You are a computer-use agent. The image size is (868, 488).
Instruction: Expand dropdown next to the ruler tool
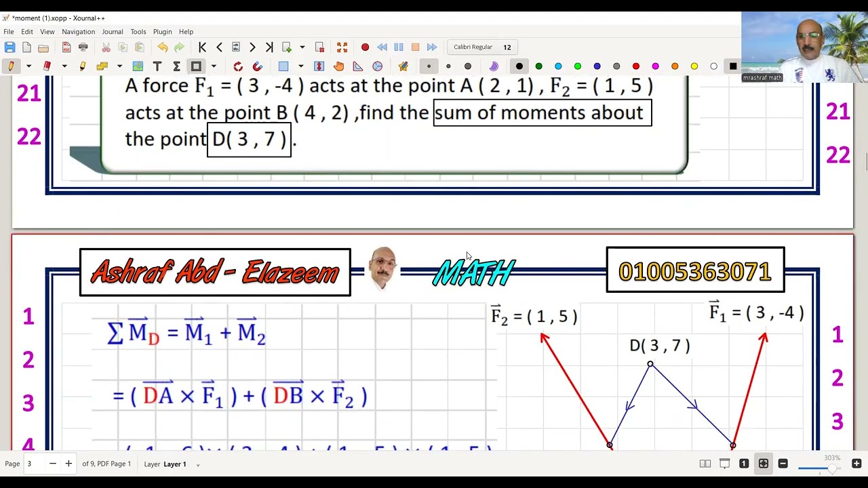coord(119,66)
